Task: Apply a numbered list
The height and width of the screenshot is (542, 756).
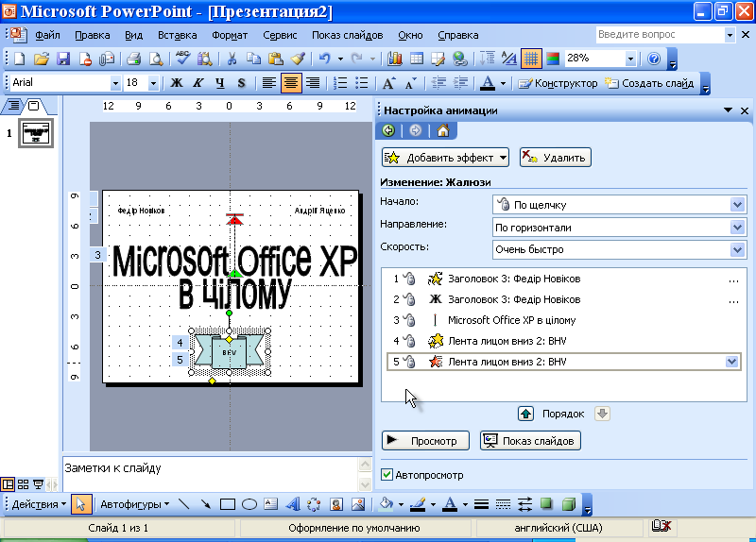Action: click(x=340, y=83)
